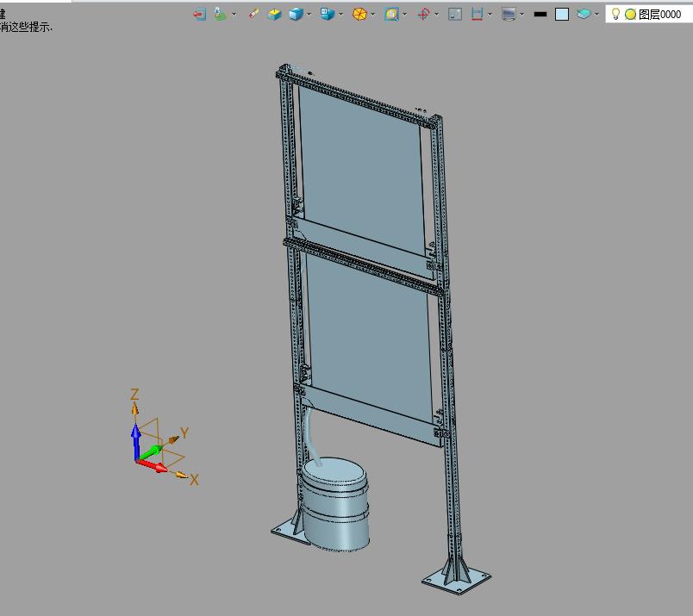Click the solid blue cube display icon
693x616 pixels.
point(296,15)
